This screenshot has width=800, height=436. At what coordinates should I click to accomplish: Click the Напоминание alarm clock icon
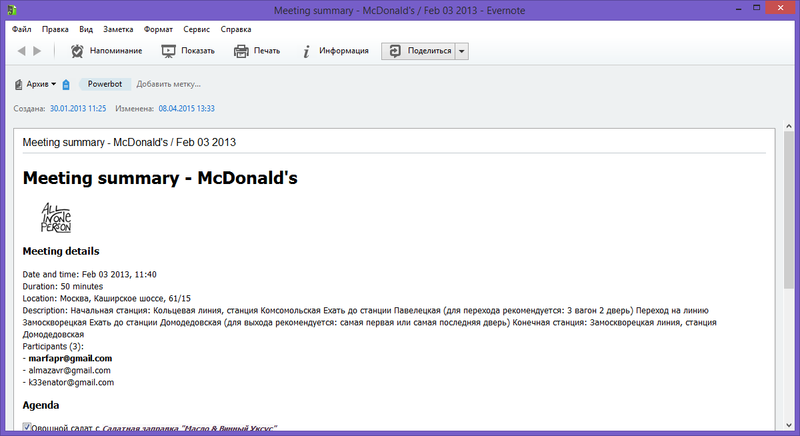[78, 51]
